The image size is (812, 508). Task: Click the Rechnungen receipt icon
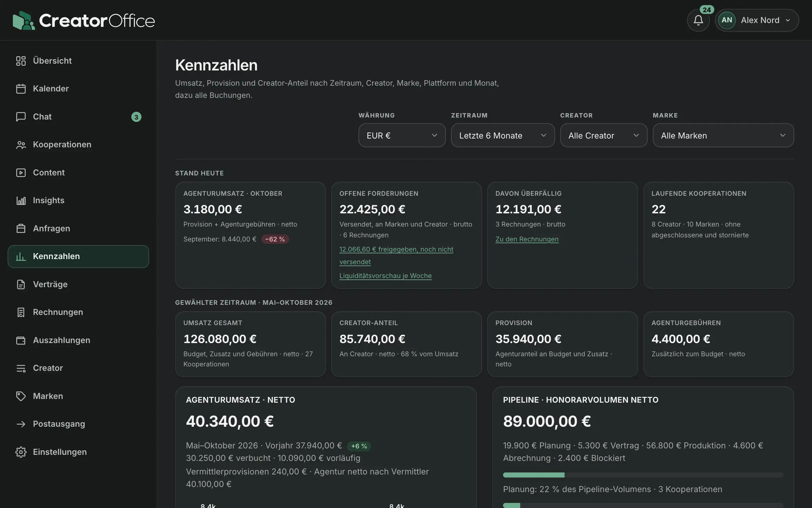coord(21,312)
